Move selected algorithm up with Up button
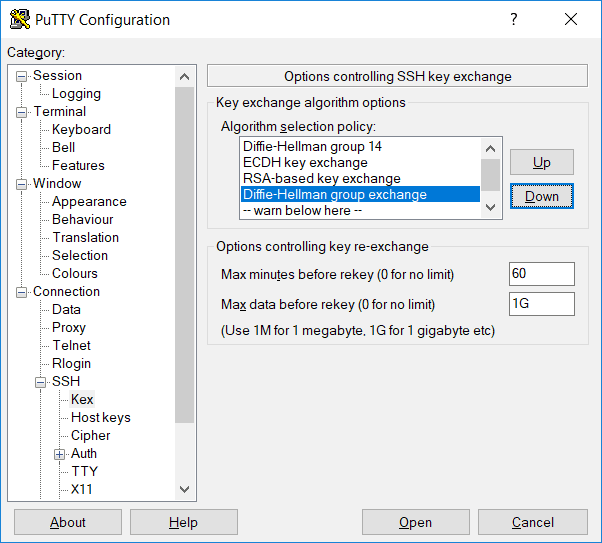The image size is (602, 543). pos(541,162)
